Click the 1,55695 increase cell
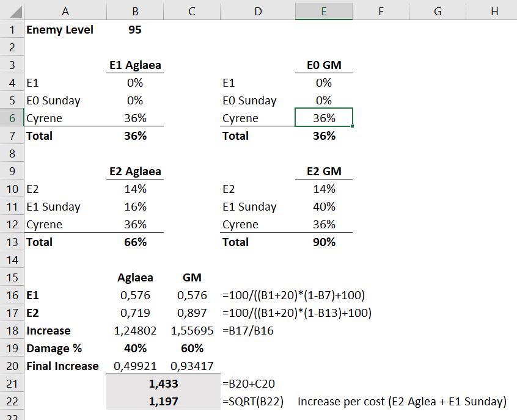The image size is (517, 420). tap(192, 330)
